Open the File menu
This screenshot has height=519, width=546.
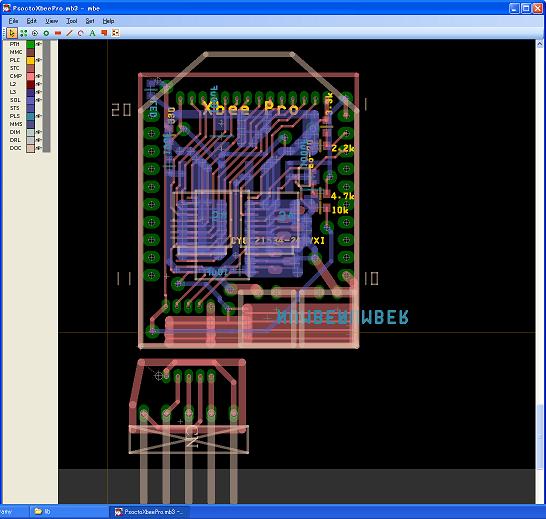pos(13,21)
